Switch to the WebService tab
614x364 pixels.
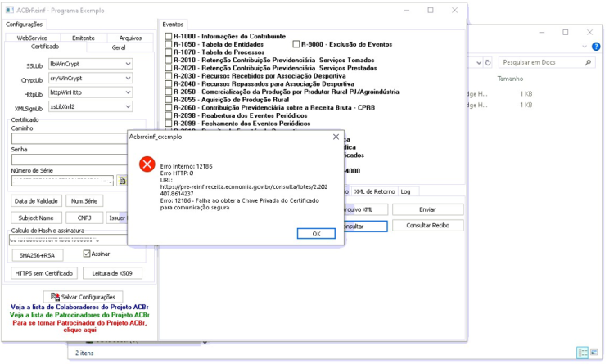click(32, 38)
